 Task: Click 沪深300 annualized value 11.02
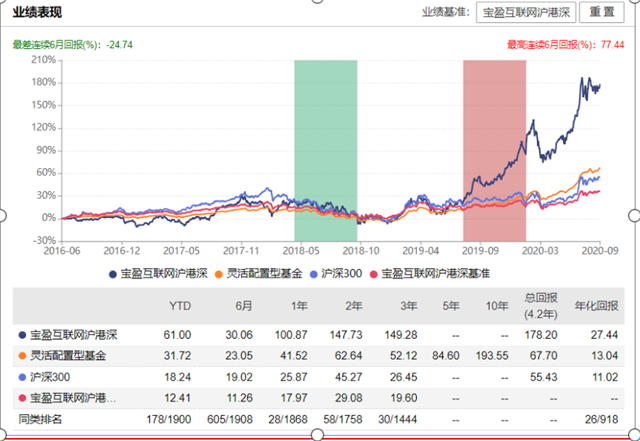coord(605,377)
